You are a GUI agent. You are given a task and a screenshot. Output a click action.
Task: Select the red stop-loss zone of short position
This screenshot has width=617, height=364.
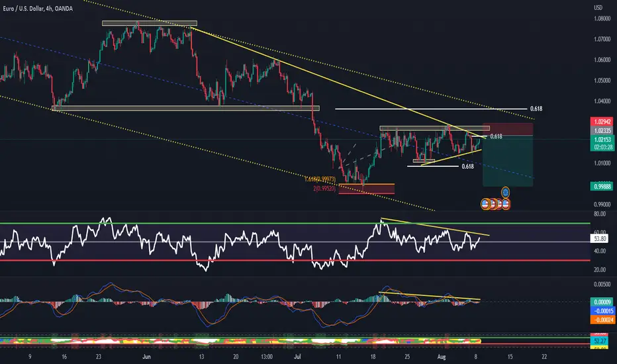[508, 130]
